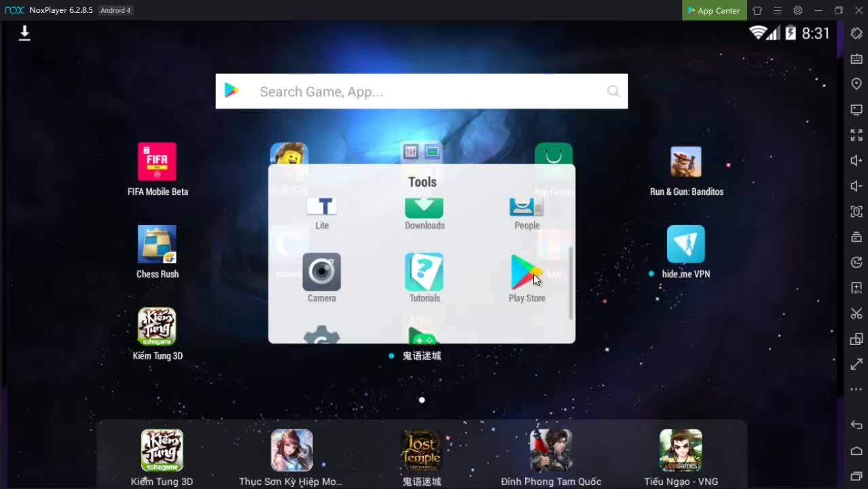The width and height of the screenshot is (868, 489).
Task: Click the stacked layers icon in the sidebar
Action: (856, 237)
